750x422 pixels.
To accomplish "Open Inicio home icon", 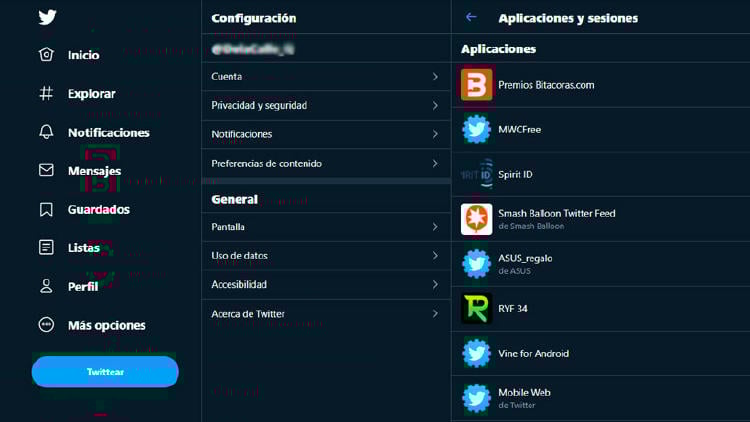I will click(x=46, y=55).
